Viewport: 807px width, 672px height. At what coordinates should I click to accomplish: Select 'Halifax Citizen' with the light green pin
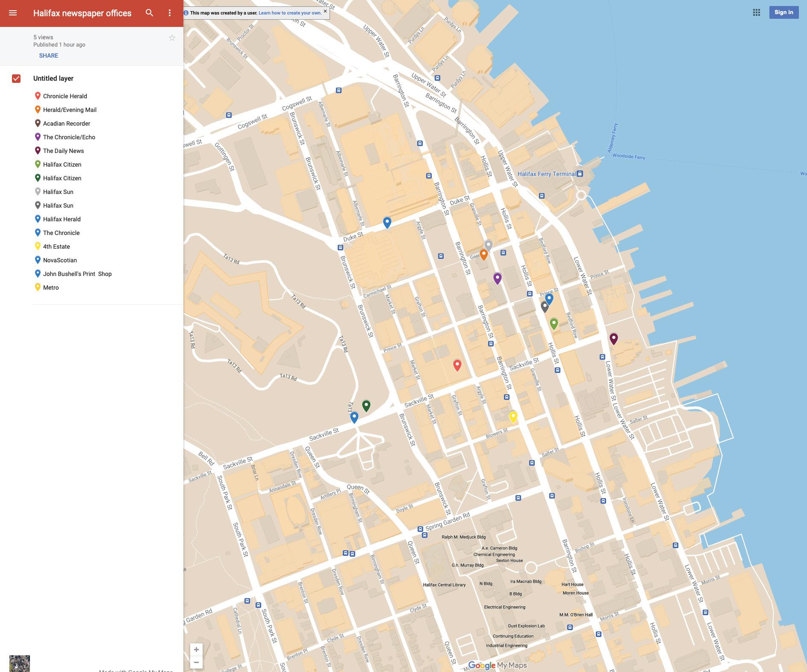coord(62,164)
